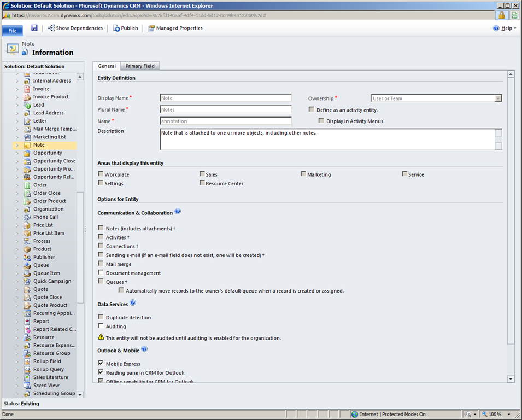The image size is (522, 420).
Task: Expand the Opportunity tree node
Action: click(x=17, y=153)
